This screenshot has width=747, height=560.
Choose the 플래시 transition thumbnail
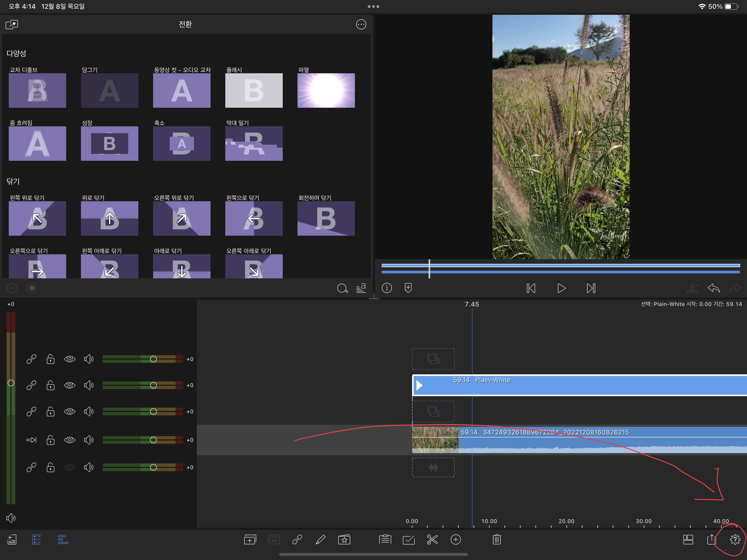[x=254, y=90]
